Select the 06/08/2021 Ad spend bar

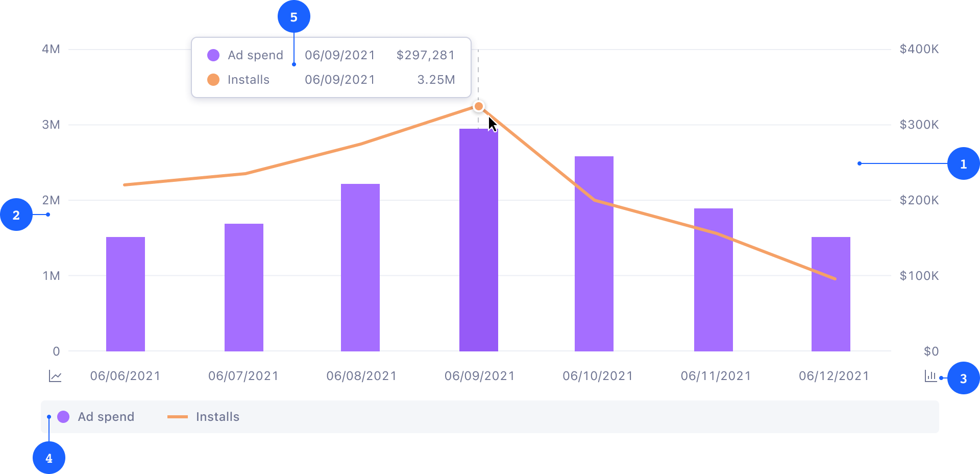tap(360, 268)
